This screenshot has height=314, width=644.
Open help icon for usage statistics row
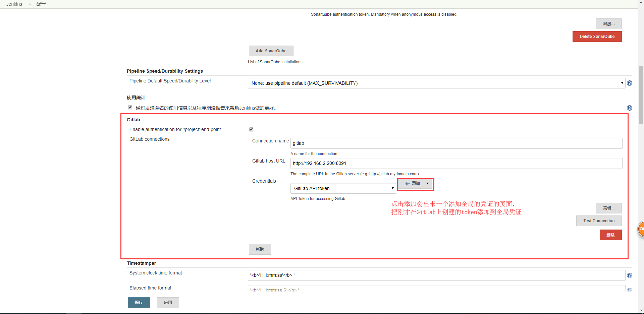pyautogui.click(x=630, y=108)
